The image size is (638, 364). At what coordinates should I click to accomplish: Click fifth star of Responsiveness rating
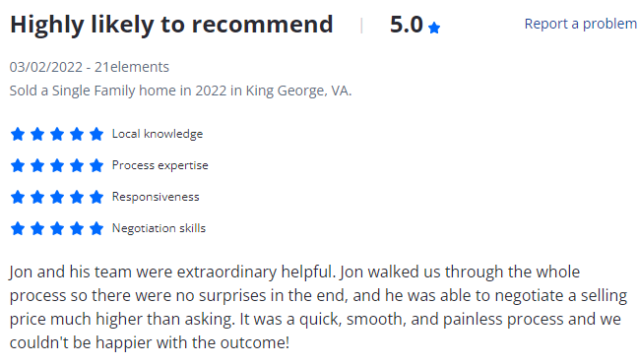(96, 197)
